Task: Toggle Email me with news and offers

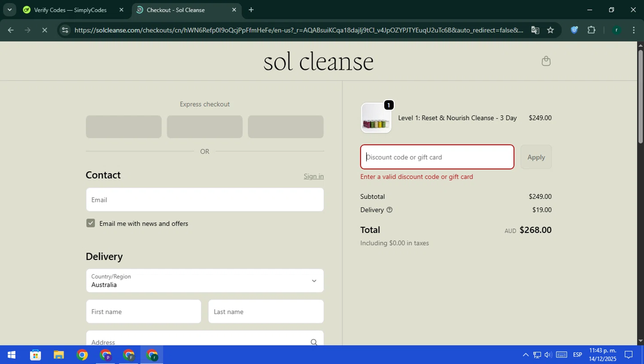Action: (91, 223)
